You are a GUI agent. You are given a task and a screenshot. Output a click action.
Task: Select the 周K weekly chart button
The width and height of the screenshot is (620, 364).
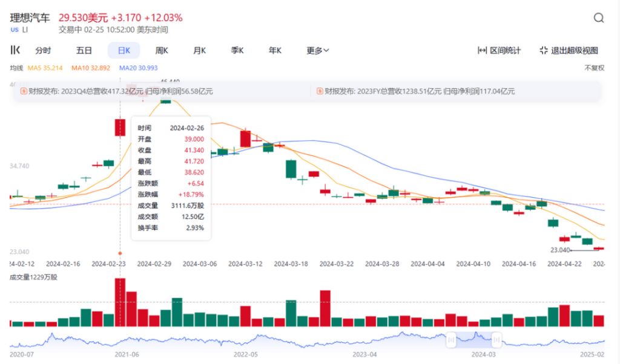(162, 51)
